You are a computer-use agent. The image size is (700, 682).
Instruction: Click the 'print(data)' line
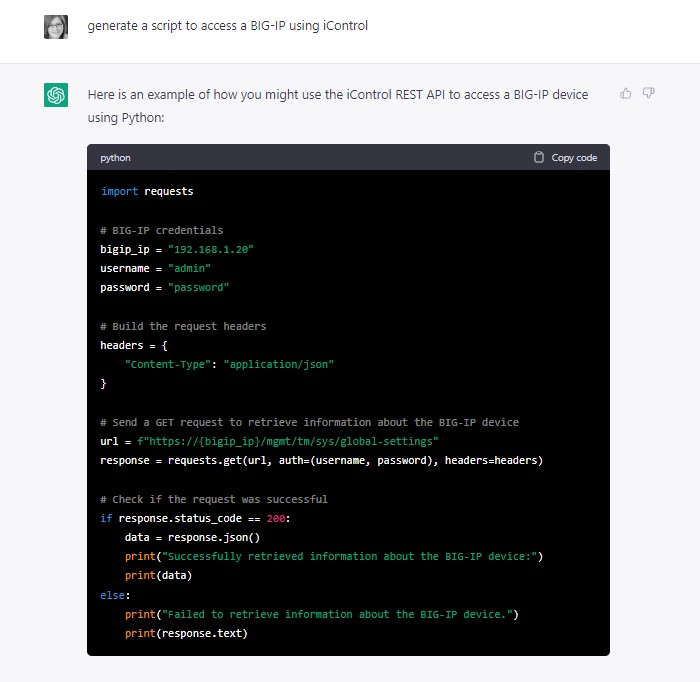[x=158, y=576]
